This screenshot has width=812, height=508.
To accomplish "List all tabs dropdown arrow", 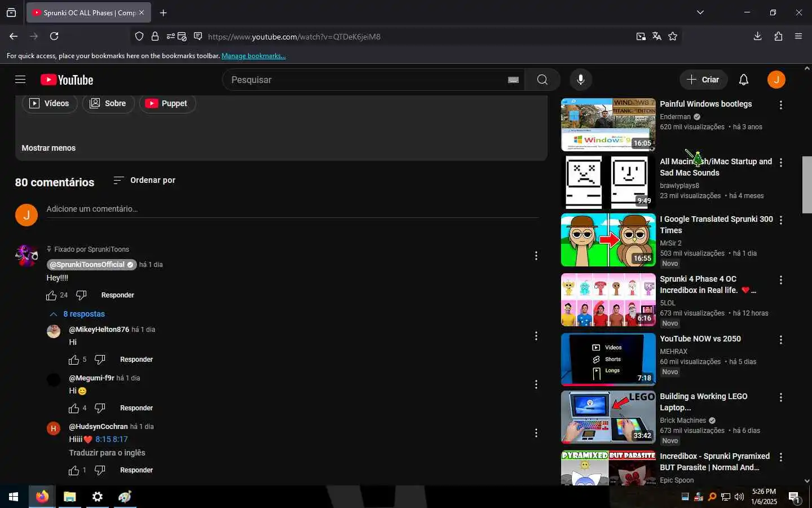I will [x=700, y=12].
